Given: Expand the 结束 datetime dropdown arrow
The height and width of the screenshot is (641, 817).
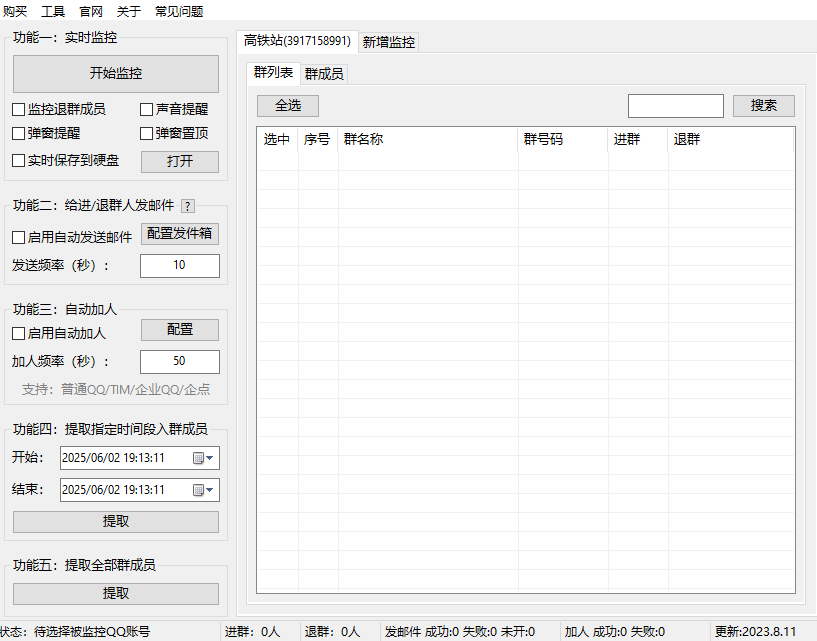Looking at the screenshot, I should [x=211, y=490].
